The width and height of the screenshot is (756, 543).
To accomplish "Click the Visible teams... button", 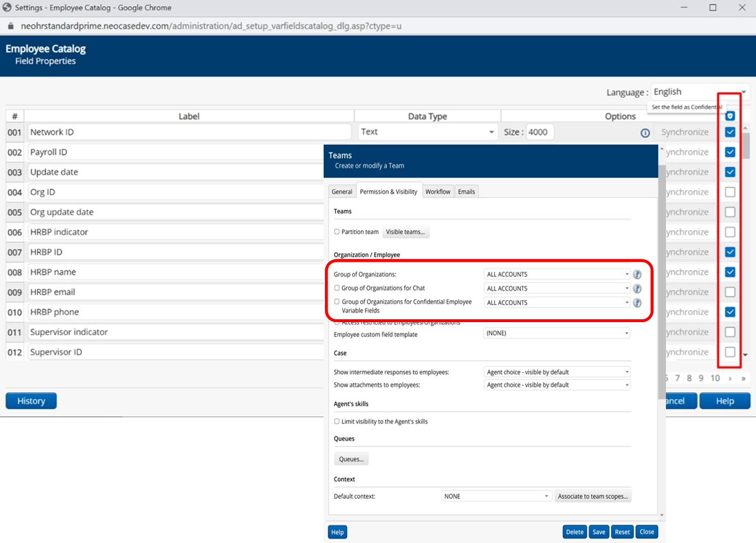I will point(405,232).
